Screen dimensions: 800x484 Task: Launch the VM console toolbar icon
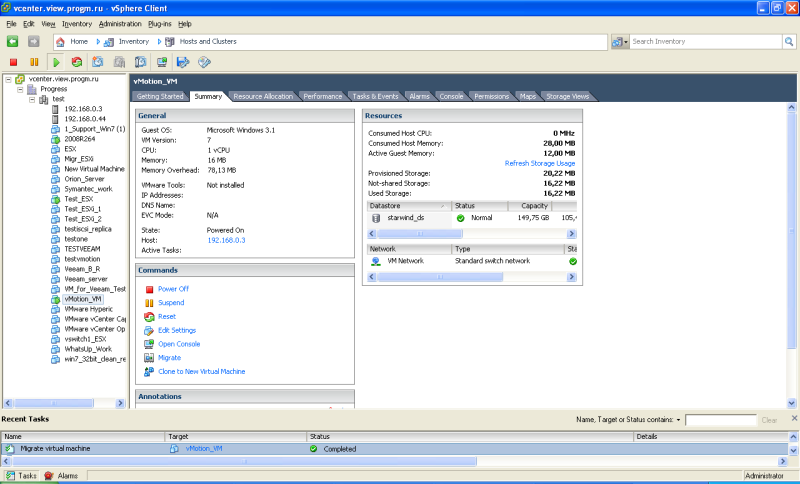(162, 62)
